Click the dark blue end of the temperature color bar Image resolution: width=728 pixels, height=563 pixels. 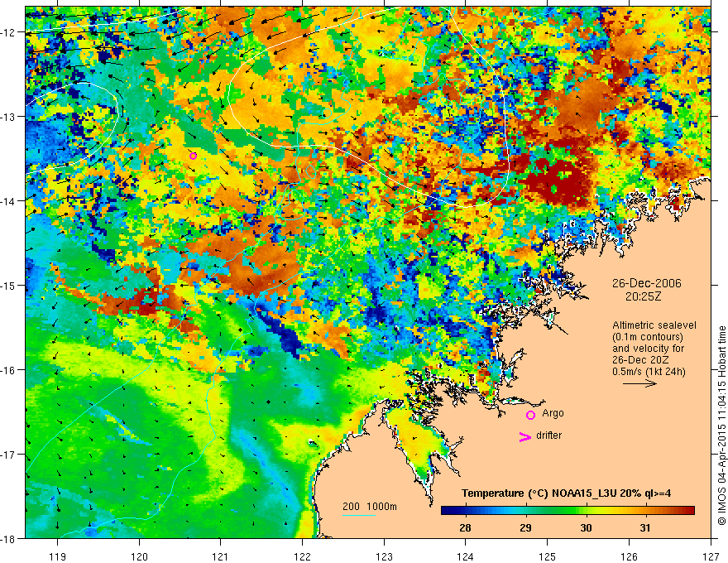447,511
